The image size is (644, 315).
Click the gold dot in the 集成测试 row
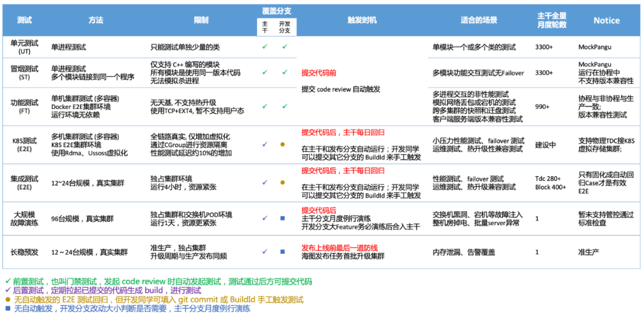coord(283,182)
